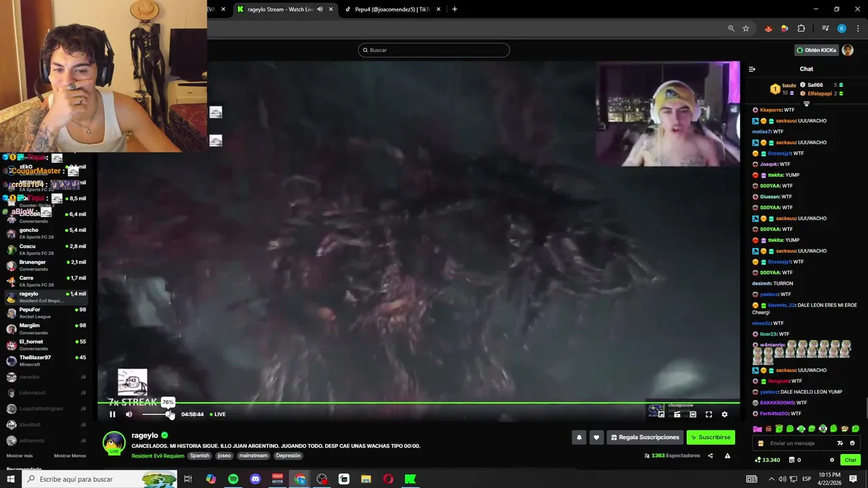Click Regala Suscripciones button
Viewport: 868px width, 488px height.
[x=645, y=437]
